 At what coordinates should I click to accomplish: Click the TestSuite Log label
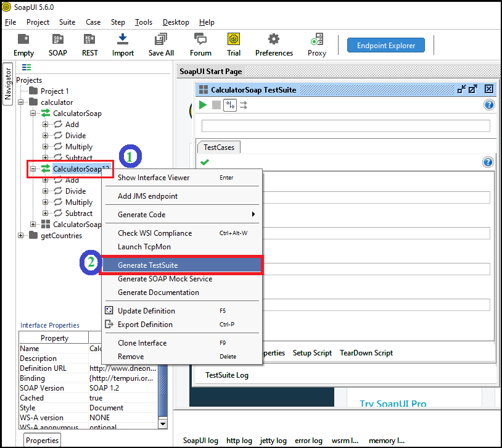(227, 375)
